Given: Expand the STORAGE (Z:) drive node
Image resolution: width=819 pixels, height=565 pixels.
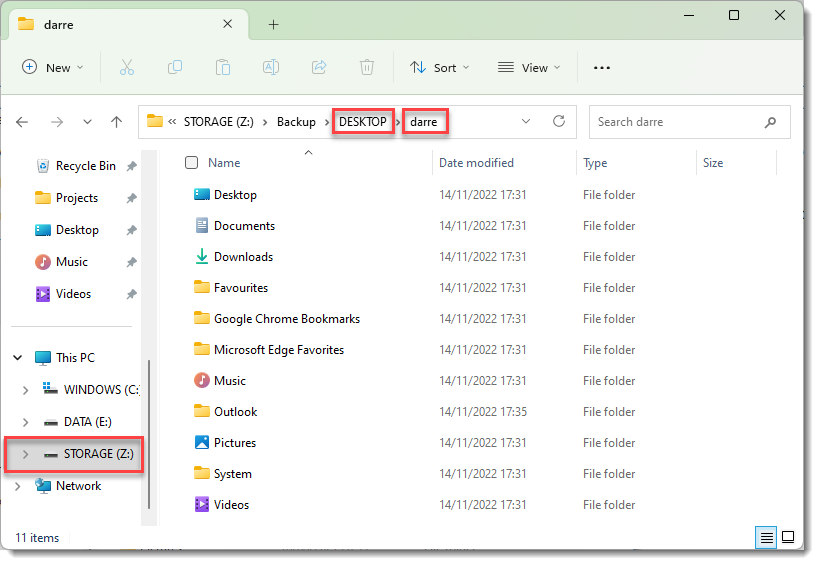Looking at the screenshot, I should click(25, 454).
